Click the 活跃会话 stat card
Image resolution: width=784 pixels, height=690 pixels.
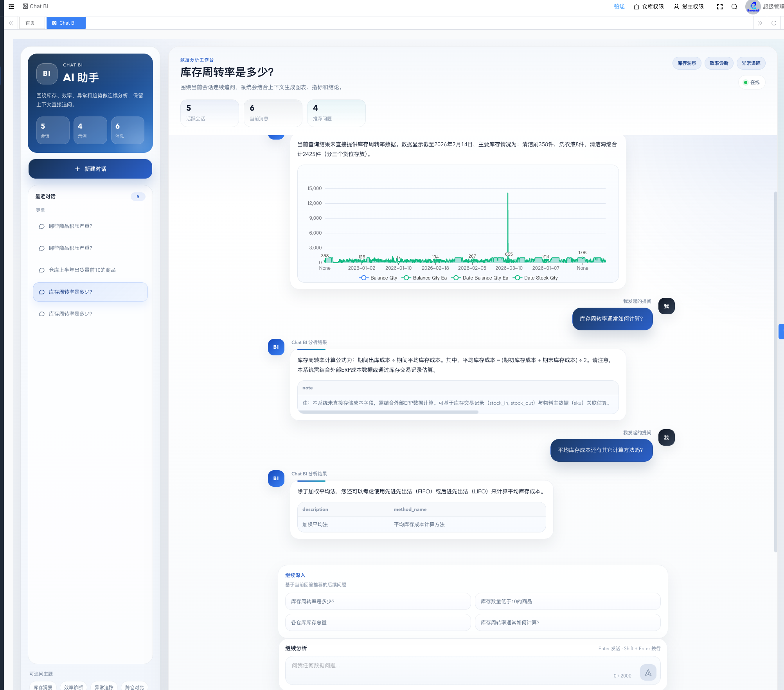(x=210, y=113)
